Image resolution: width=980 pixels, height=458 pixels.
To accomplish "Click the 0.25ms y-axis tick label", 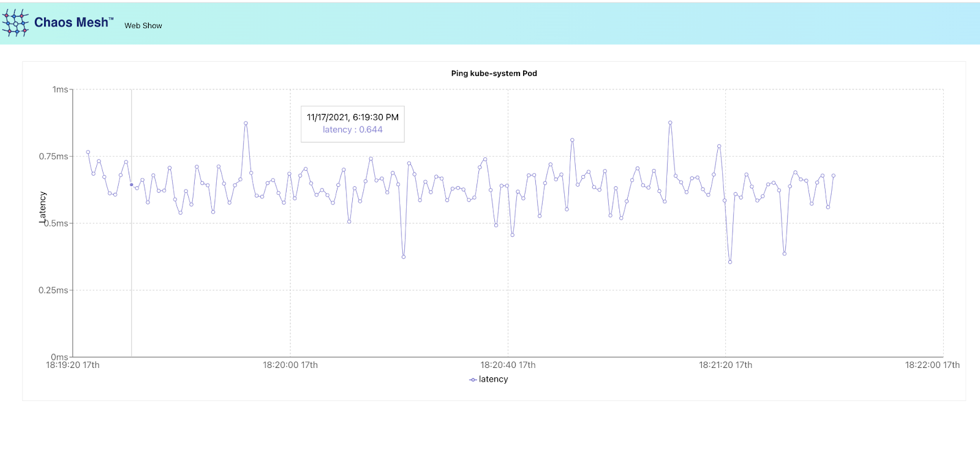I will (54, 290).
